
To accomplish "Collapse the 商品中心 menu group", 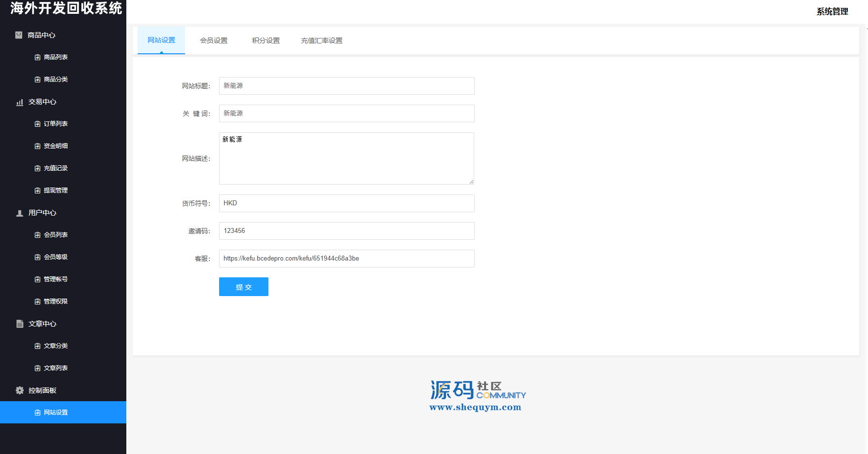I will [x=41, y=35].
